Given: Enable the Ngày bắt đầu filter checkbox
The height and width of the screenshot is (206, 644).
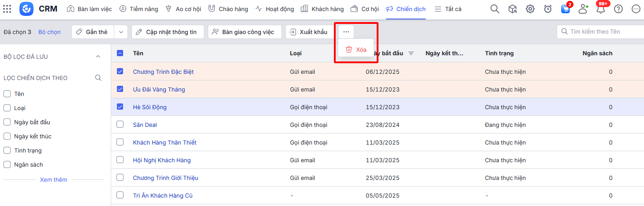Looking at the screenshot, I should tap(7, 122).
